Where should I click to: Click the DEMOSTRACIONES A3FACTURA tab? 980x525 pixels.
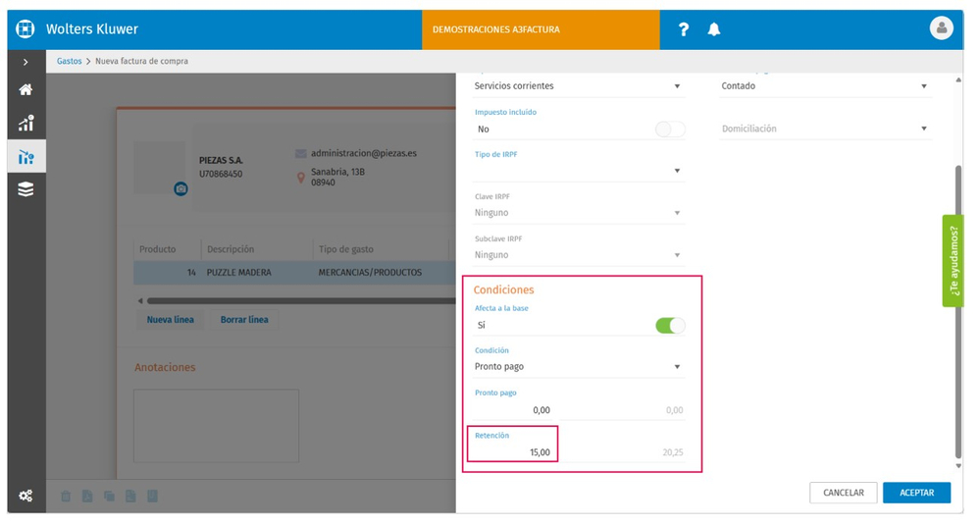(541, 29)
